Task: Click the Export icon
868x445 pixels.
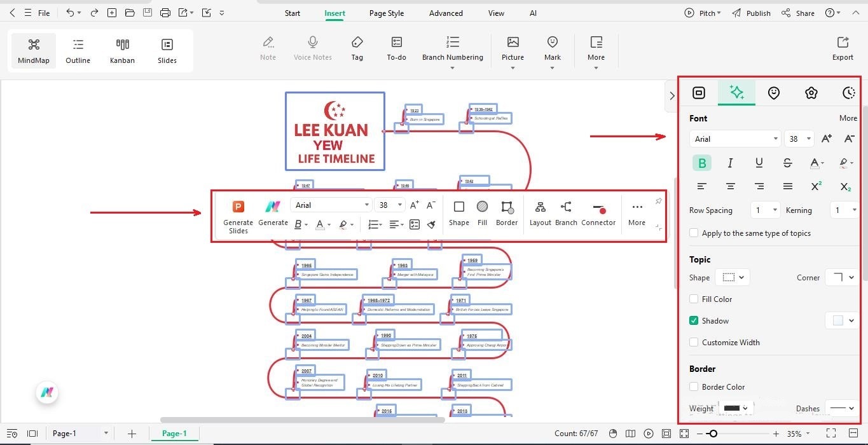Action: [x=842, y=48]
